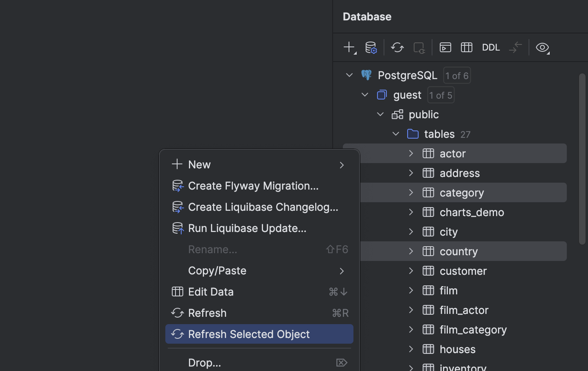The width and height of the screenshot is (588, 371).
Task: Choose Edit Data from the context menu
Action: 211,291
